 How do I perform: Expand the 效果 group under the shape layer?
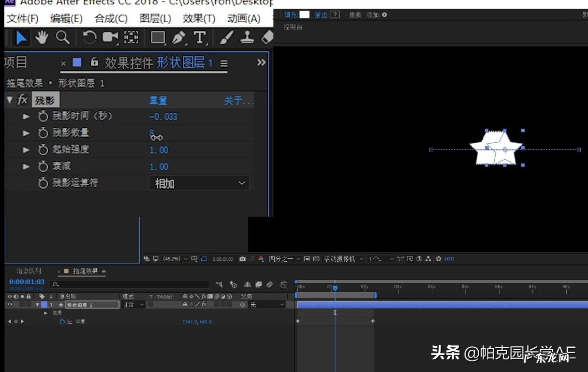pos(46,312)
